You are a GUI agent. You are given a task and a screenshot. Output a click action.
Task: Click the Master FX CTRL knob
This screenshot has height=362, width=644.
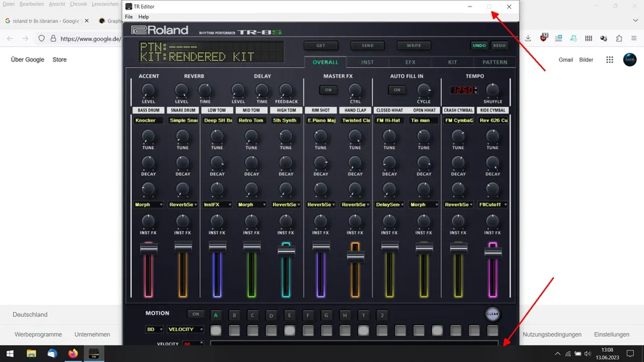(355, 90)
